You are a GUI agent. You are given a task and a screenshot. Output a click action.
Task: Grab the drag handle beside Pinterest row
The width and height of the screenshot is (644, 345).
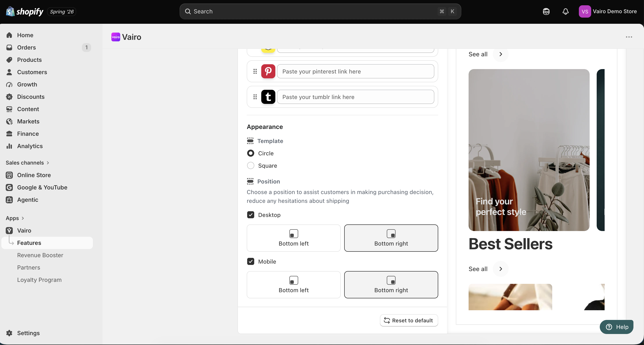point(255,71)
